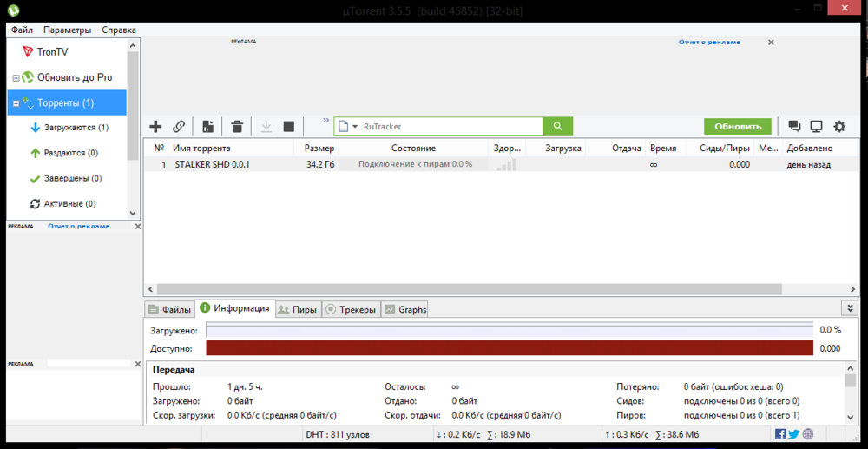Viewport: 868px width, 449px height.
Task: Click top Отчет о рекламе link
Action: point(709,42)
